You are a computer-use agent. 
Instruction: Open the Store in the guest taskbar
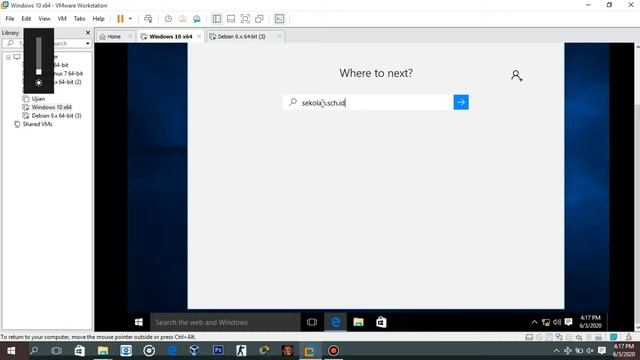pyautogui.click(x=381, y=322)
